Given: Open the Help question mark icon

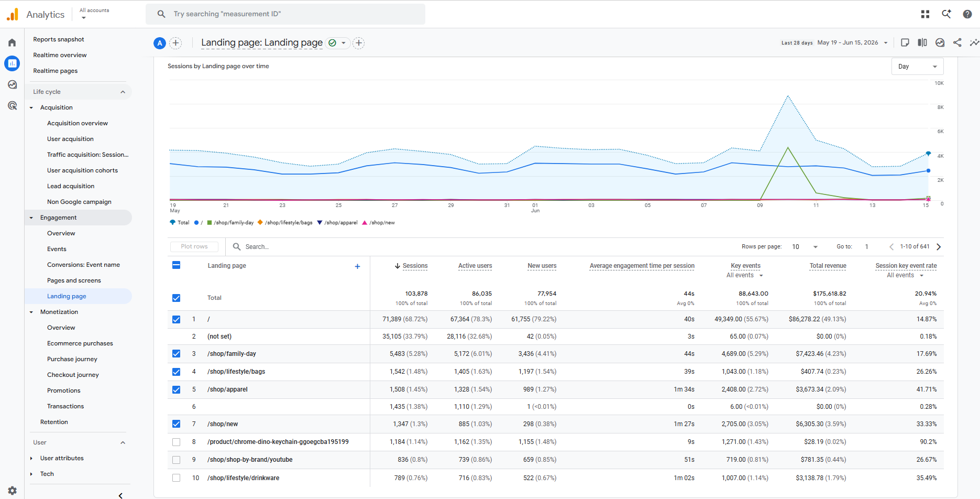Looking at the screenshot, I should (967, 14).
